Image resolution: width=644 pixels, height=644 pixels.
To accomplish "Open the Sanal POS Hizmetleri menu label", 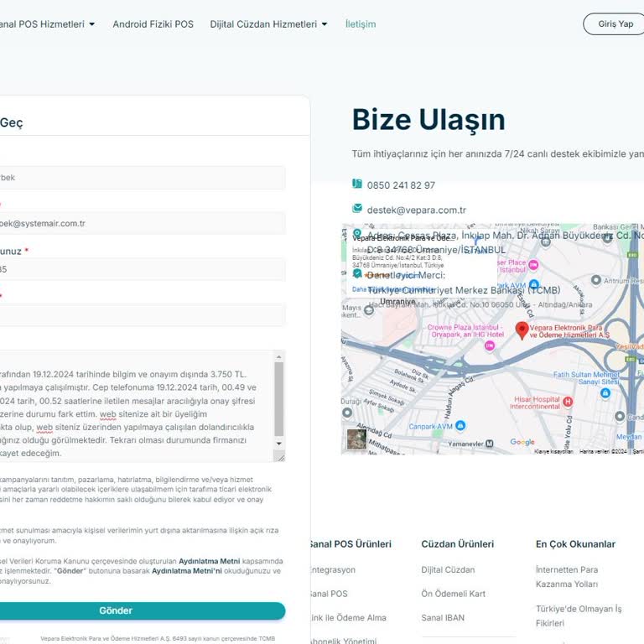I will coord(42,24).
